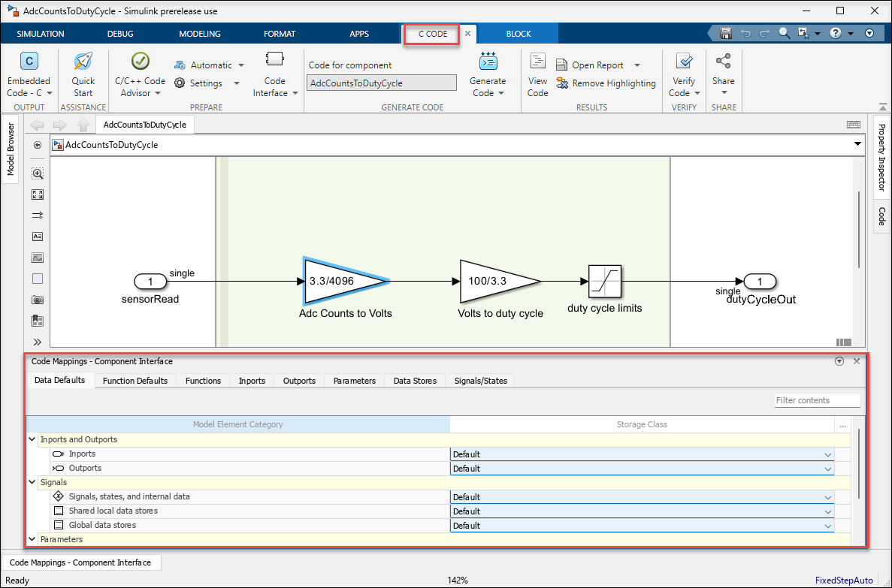Switch to the Function Defaults tab

(135, 381)
